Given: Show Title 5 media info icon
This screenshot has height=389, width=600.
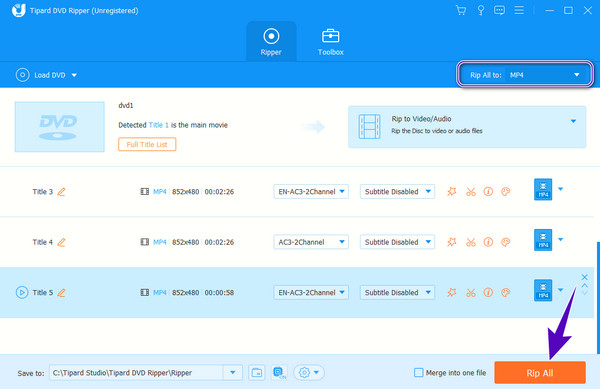Looking at the screenshot, I should 488,292.
